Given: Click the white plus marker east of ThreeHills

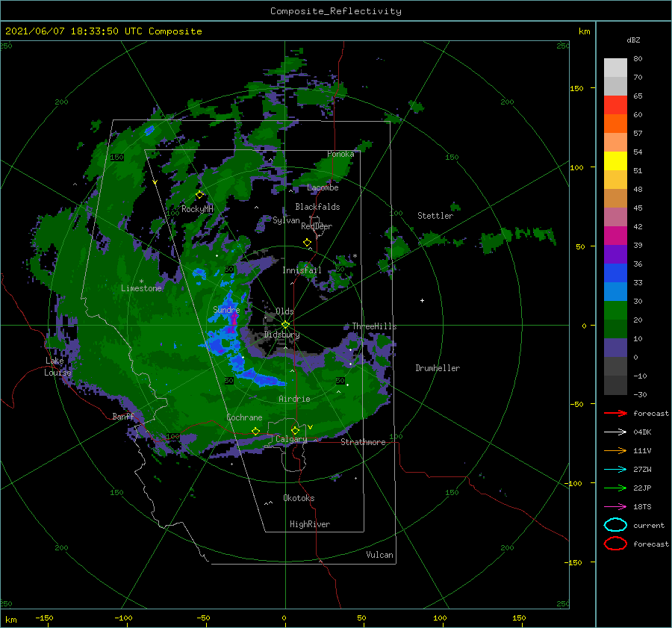Looking at the screenshot, I should pos(422,300).
